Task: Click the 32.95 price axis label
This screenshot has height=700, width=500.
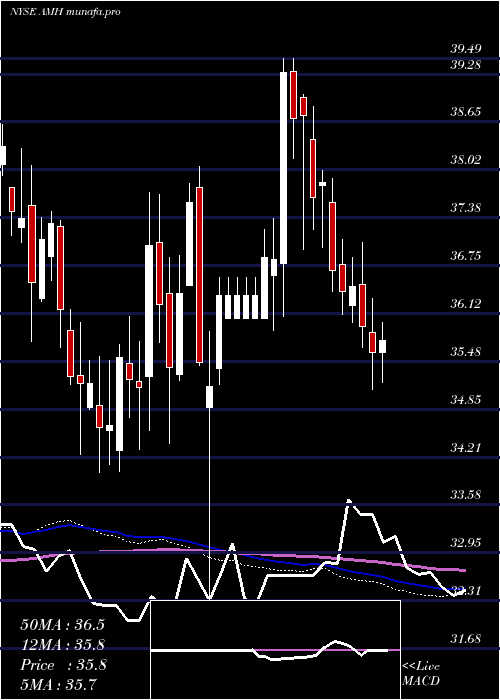Action: tap(466, 543)
